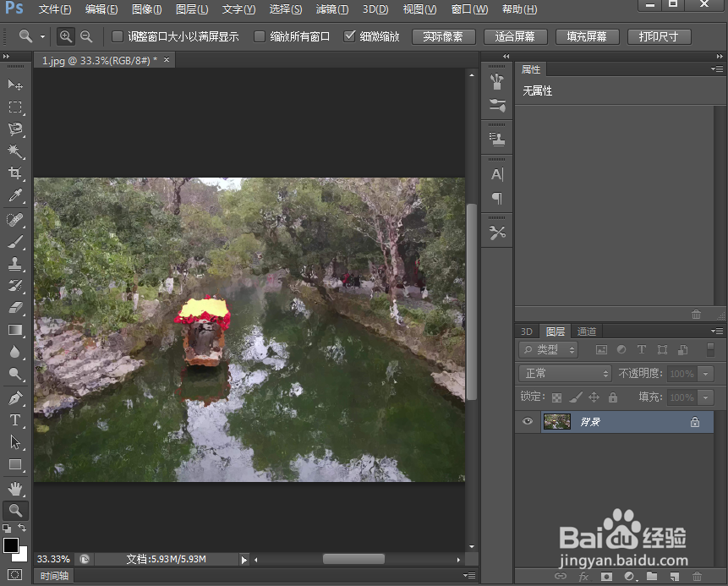Click the 适合屏幕 button

pos(516,36)
